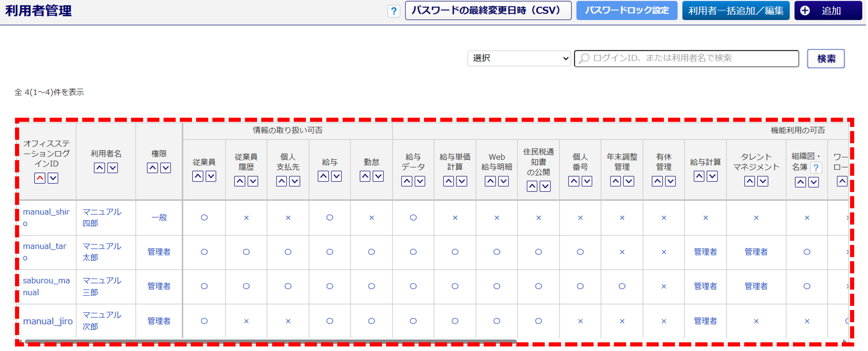Sort 利用者名 column descending
The width and height of the screenshot is (868, 351).
[x=113, y=168]
